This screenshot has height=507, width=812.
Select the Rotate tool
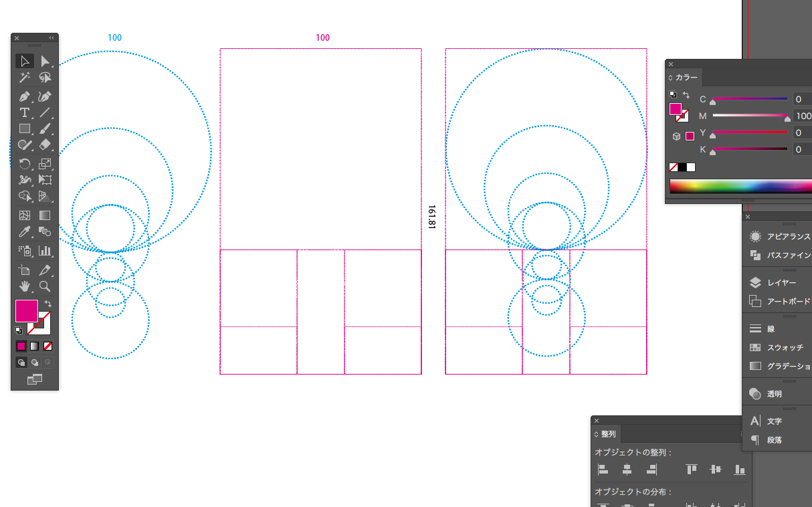coord(25,163)
